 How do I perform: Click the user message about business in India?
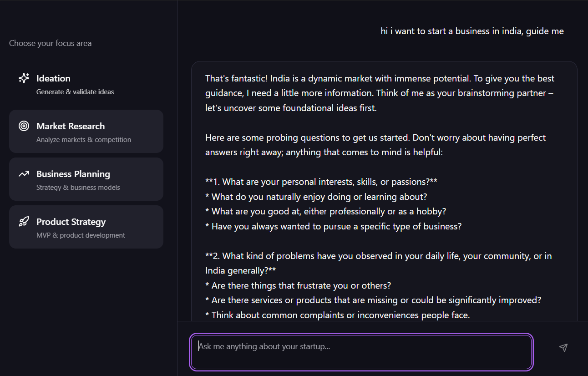pos(472,31)
